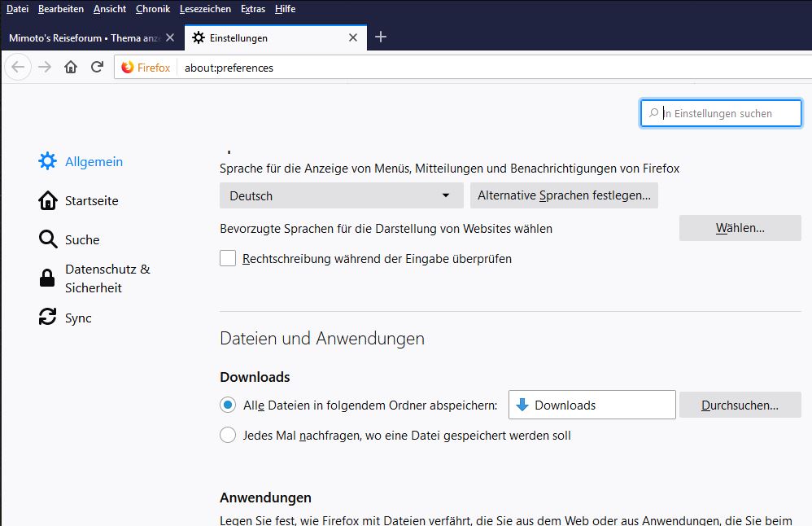Open the Datei menu
The width and height of the screenshot is (812, 526).
pyautogui.click(x=17, y=9)
